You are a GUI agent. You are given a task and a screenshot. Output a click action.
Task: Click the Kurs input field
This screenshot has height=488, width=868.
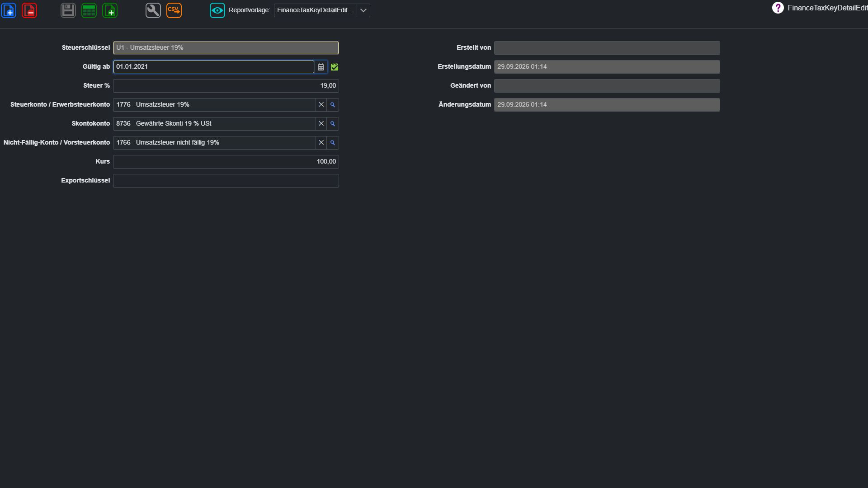tap(226, 162)
